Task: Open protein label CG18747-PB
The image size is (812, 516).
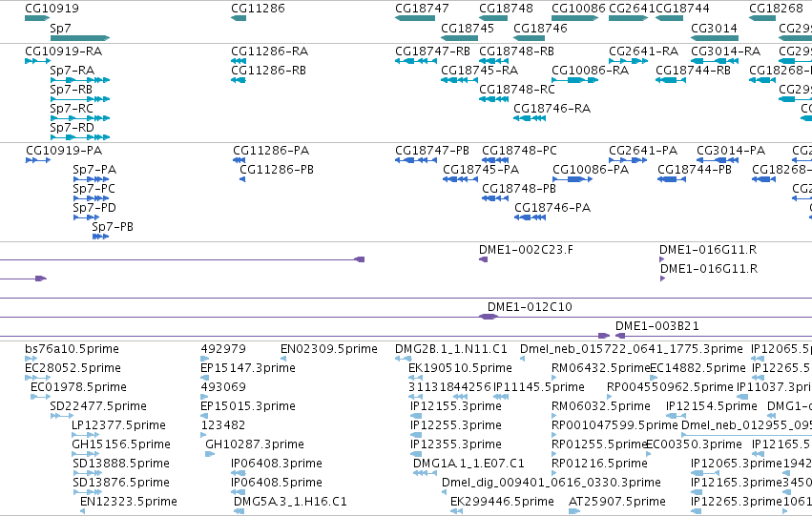Action: click(x=432, y=151)
